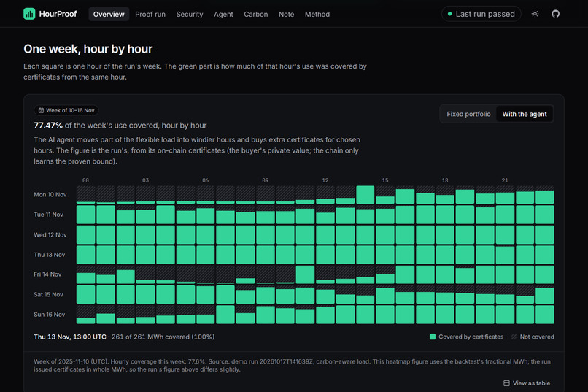588x392 pixels.
Task: Click the One week, hour by hour heading
Action: [x=88, y=49]
